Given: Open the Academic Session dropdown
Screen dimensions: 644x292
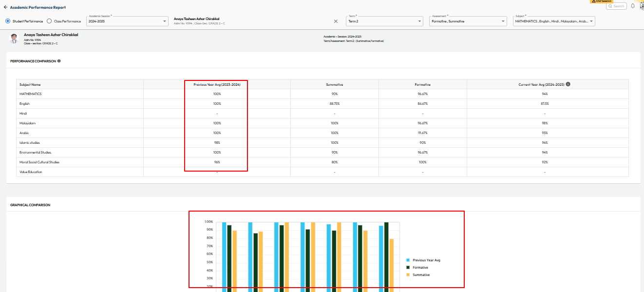Looking at the screenshot, I should (x=127, y=21).
